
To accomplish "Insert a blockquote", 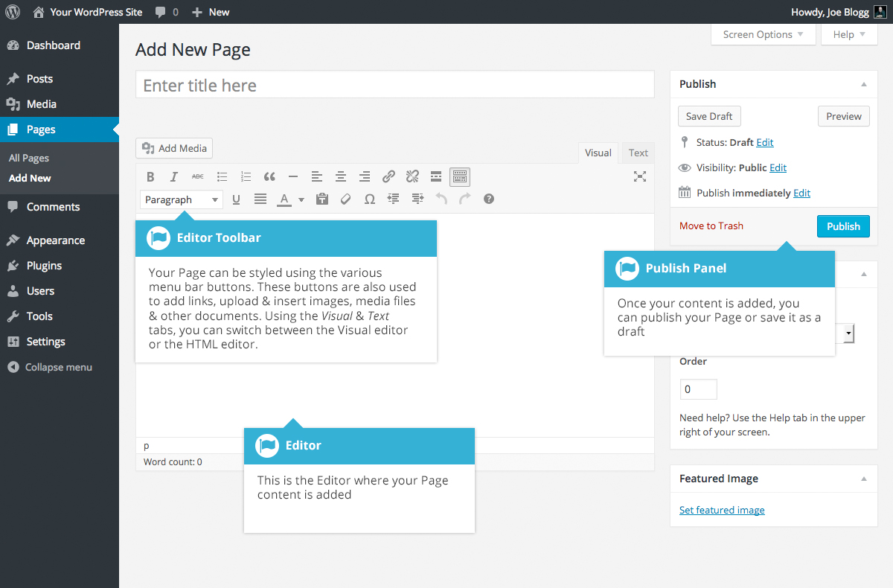I will 269,176.
